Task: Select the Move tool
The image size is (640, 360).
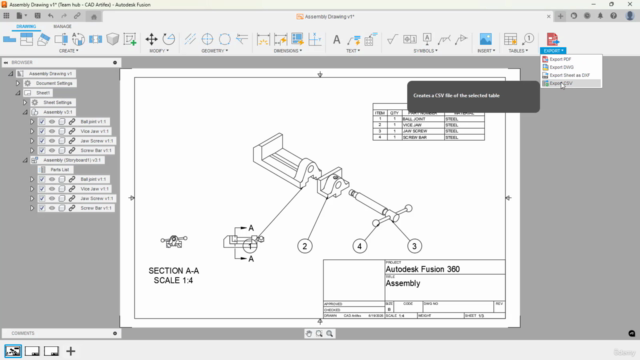Action: pos(151,39)
